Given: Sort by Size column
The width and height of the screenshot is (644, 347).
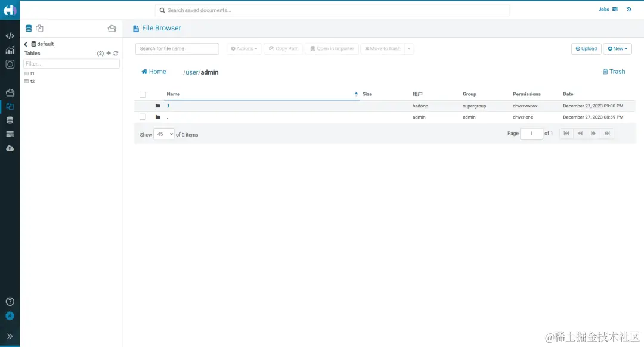Looking at the screenshot, I should pos(367,94).
